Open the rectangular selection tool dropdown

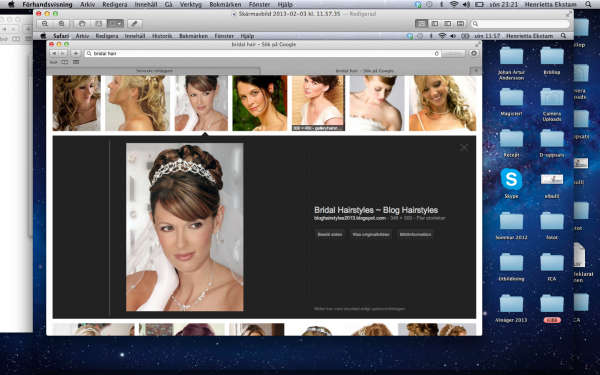coord(115,24)
